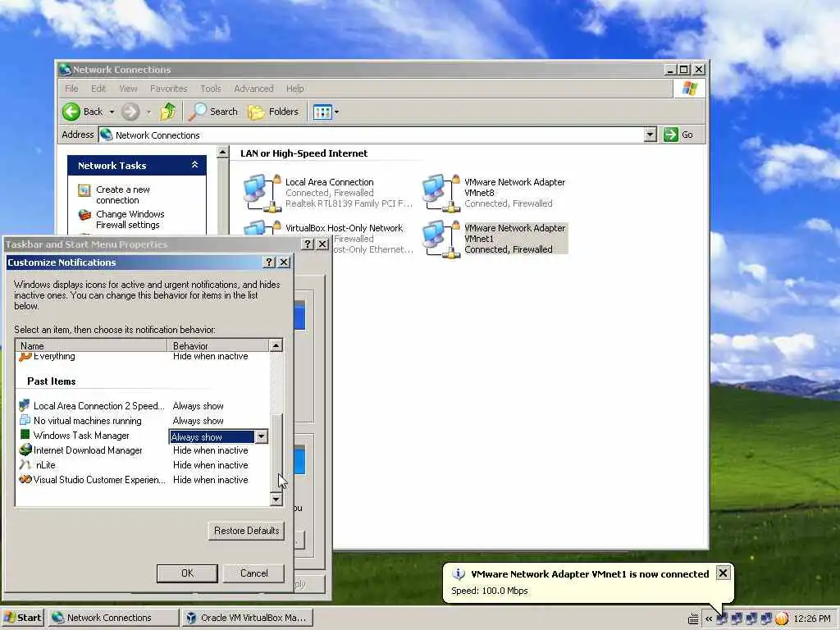Click the on-screen keyboard tray icon

point(692,619)
